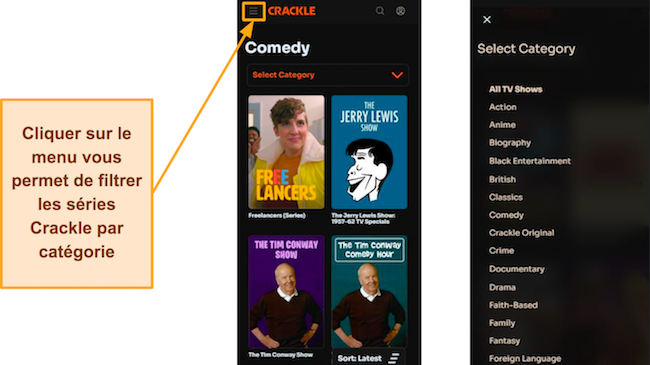The image size is (650, 365).
Task: Pick Comedy in the category list
Action: pyautogui.click(x=506, y=215)
